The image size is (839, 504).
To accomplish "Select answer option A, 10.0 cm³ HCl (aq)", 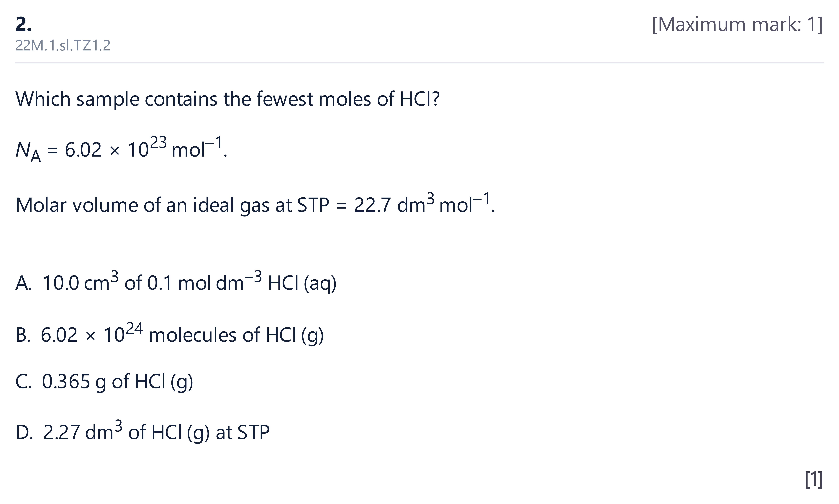I will click(x=176, y=282).
